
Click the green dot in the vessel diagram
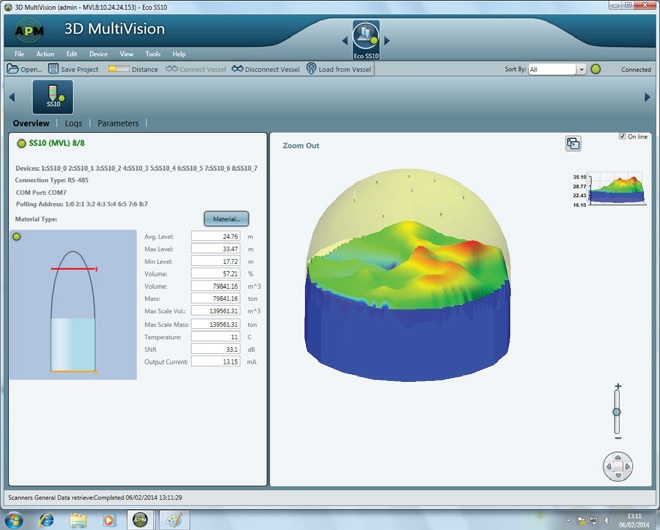16,237
